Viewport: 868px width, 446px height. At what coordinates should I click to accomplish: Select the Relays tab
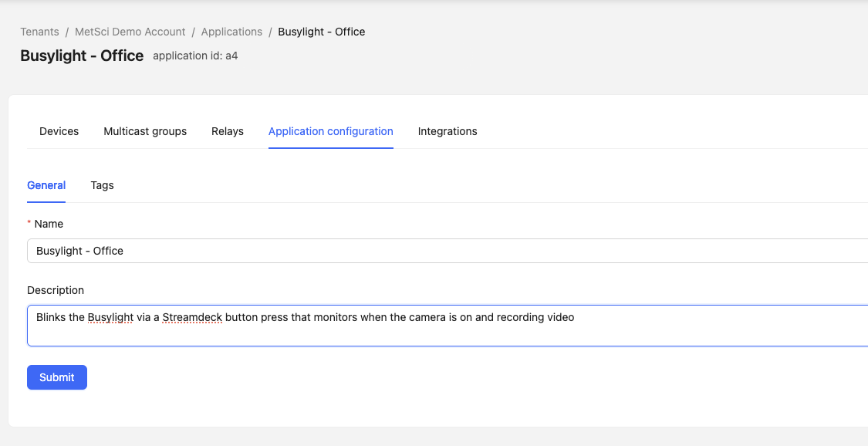click(x=227, y=131)
